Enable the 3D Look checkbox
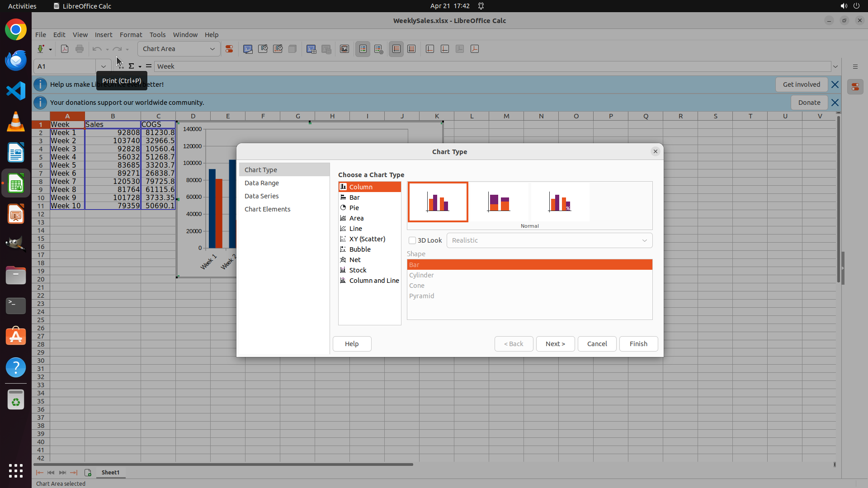Viewport: 868px width, 488px height. [x=412, y=240]
